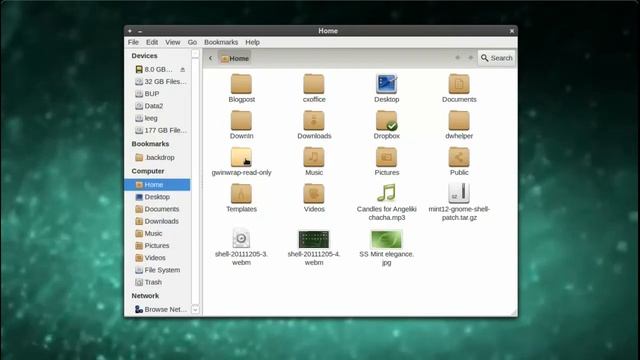640x360 pixels.
Task: Go to Pictures in sidebar
Action: tap(152, 246)
